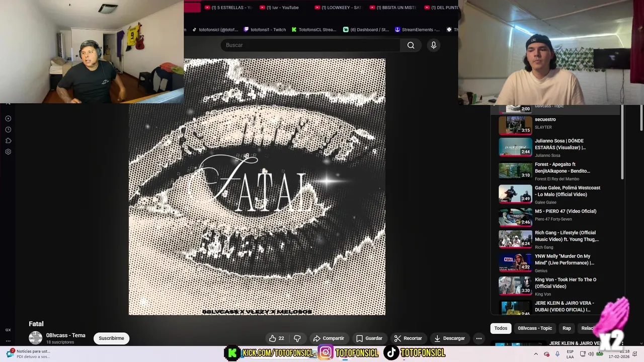Open StreamElements bookmark
Screen dimensions: 644x362
[418, 30]
